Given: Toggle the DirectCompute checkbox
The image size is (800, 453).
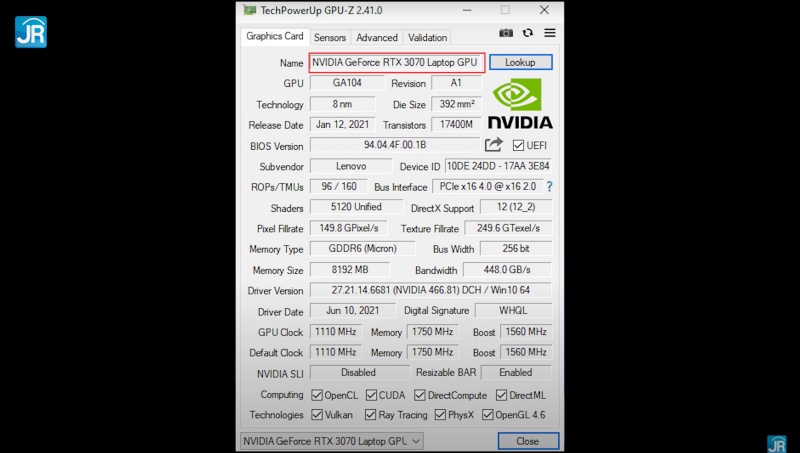Looking at the screenshot, I should pyautogui.click(x=420, y=395).
